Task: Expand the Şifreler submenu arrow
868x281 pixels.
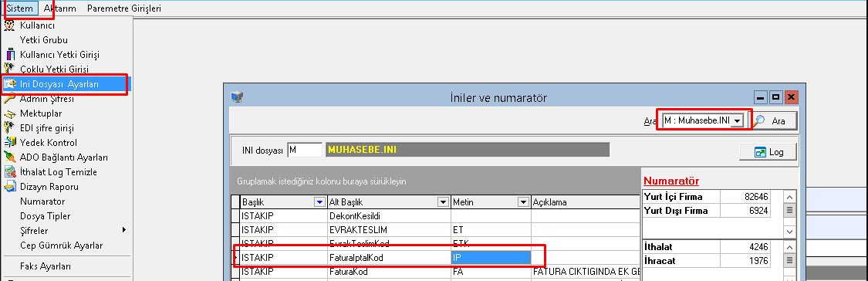Action: pos(124,230)
